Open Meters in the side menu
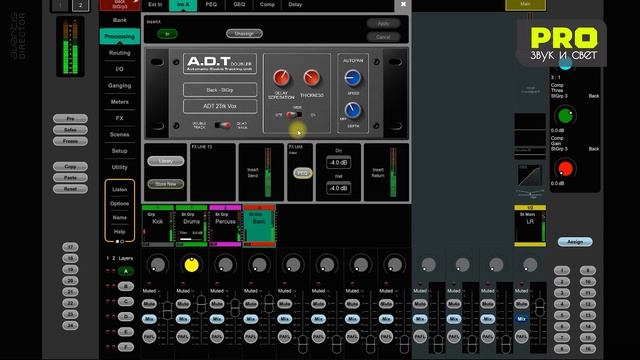The width and height of the screenshot is (640, 360). pyautogui.click(x=120, y=102)
